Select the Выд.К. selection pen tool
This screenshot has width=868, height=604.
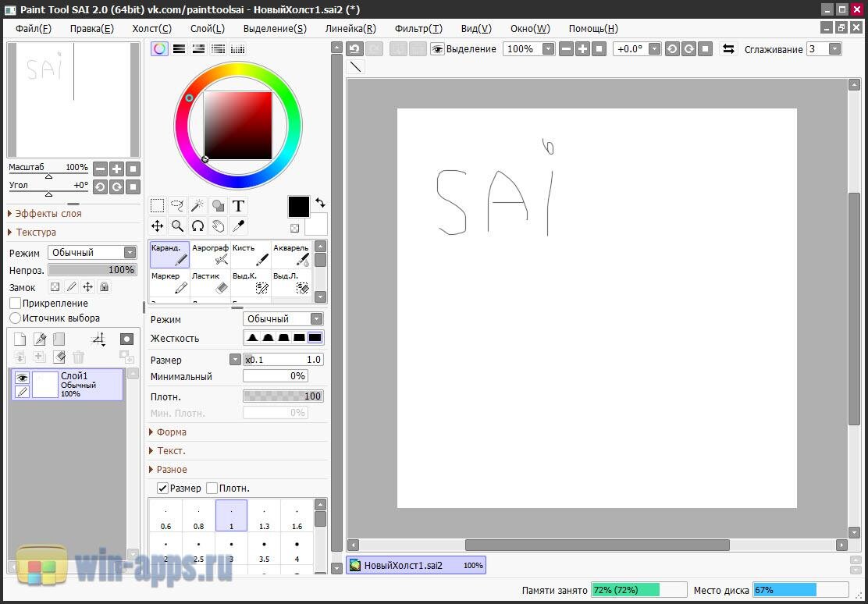(251, 282)
